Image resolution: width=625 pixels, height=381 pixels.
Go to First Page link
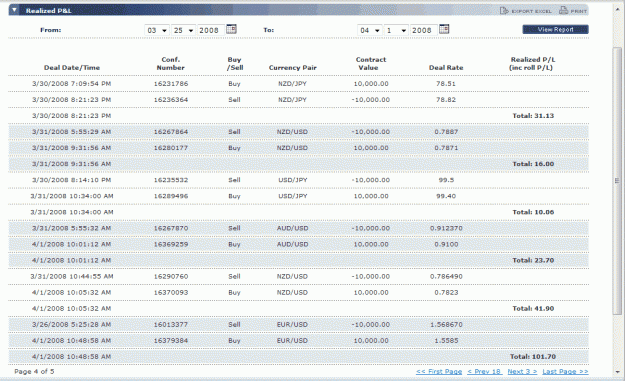pyautogui.click(x=439, y=371)
